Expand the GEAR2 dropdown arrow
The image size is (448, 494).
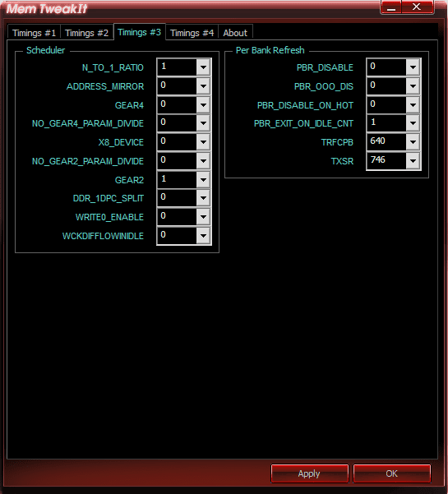click(x=203, y=180)
